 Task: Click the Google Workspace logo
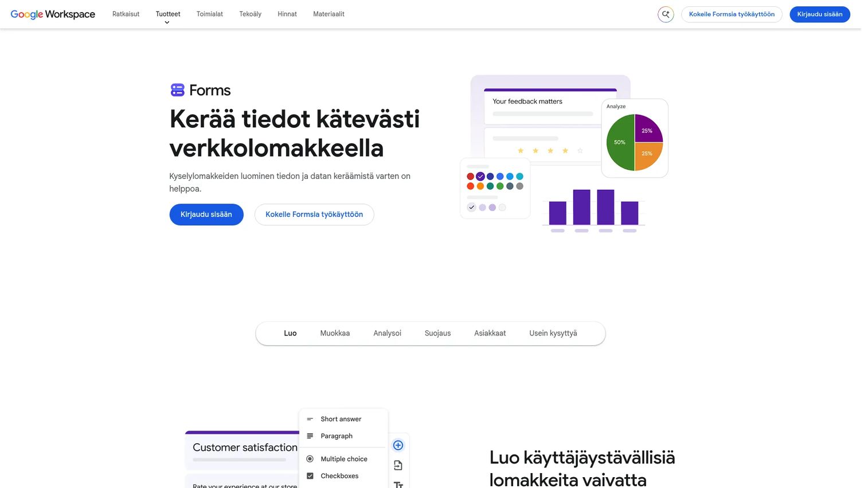pos(53,14)
